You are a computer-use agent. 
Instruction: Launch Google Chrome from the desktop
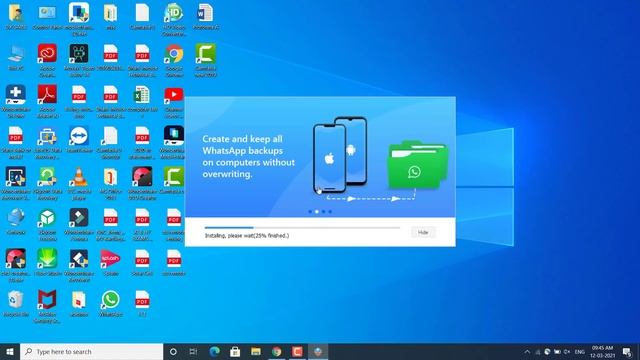[174, 60]
